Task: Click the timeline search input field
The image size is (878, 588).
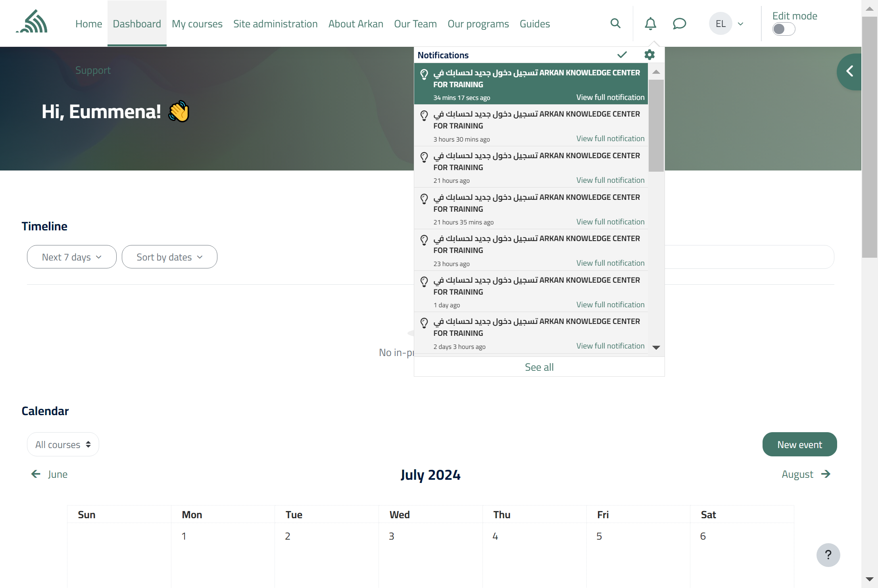Action: point(749,257)
